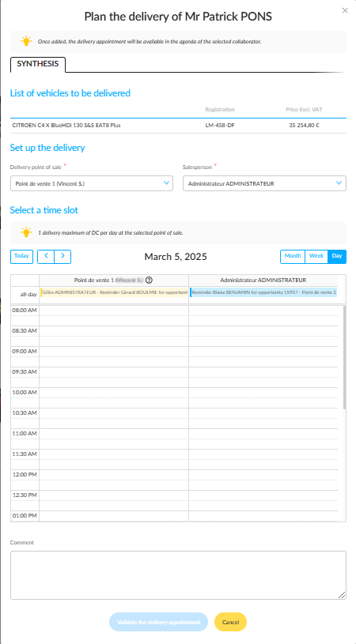Click lightbulb icon in top info banner

[26, 41]
